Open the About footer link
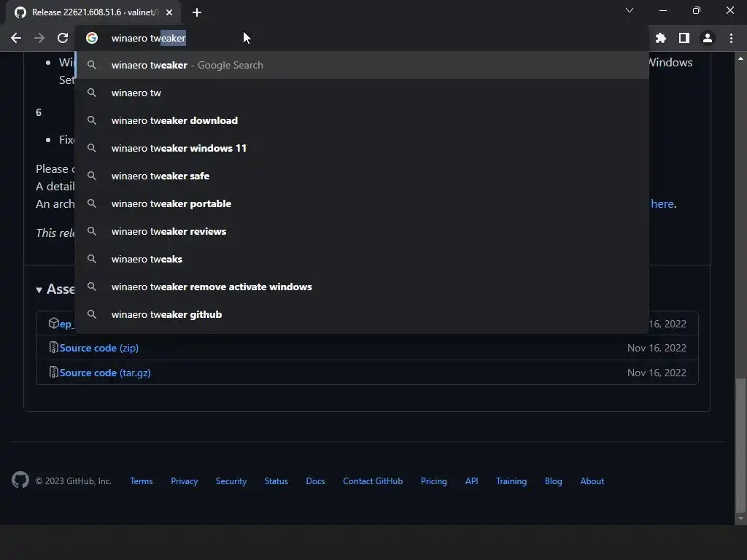 coord(592,481)
